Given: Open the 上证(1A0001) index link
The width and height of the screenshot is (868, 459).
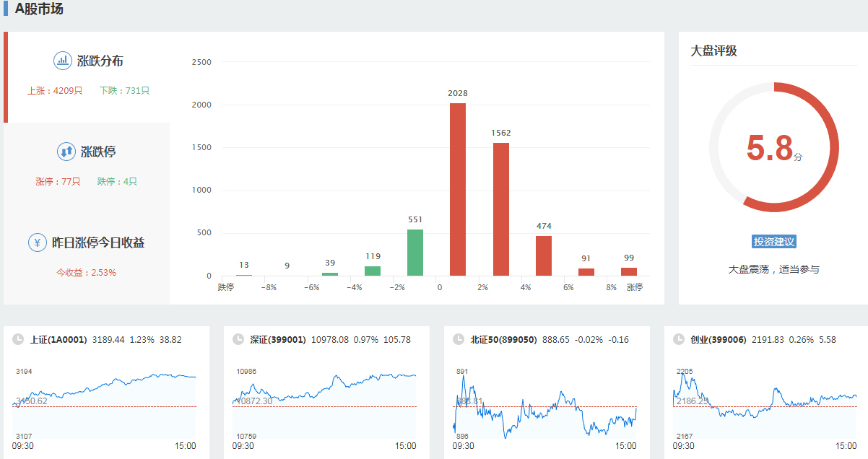Looking at the screenshot, I should [x=58, y=339].
